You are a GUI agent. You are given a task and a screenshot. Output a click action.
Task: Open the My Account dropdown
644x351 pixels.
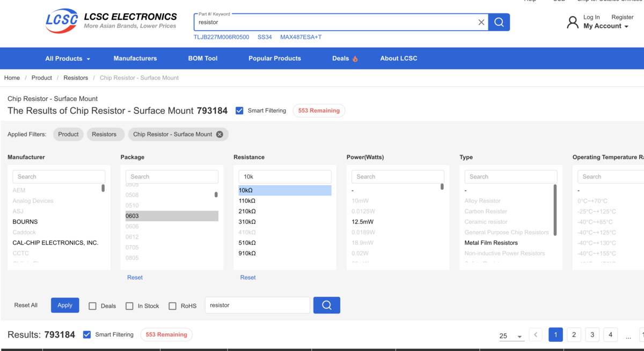tap(606, 26)
